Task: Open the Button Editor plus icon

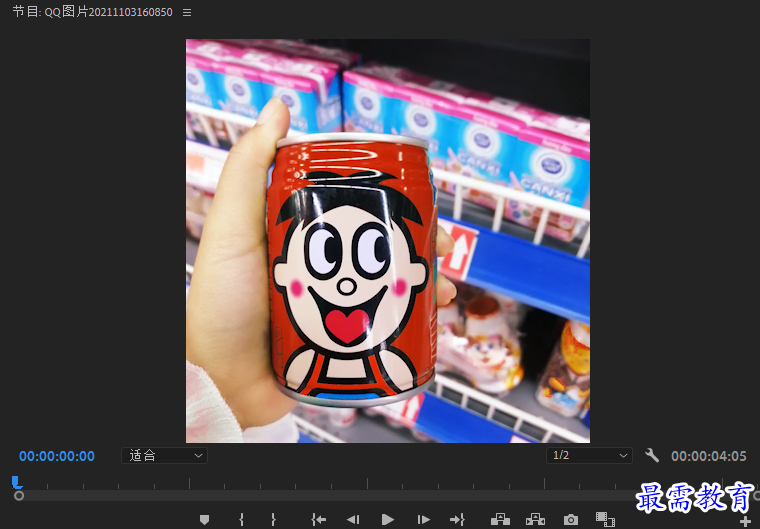Action: coord(745,522)
